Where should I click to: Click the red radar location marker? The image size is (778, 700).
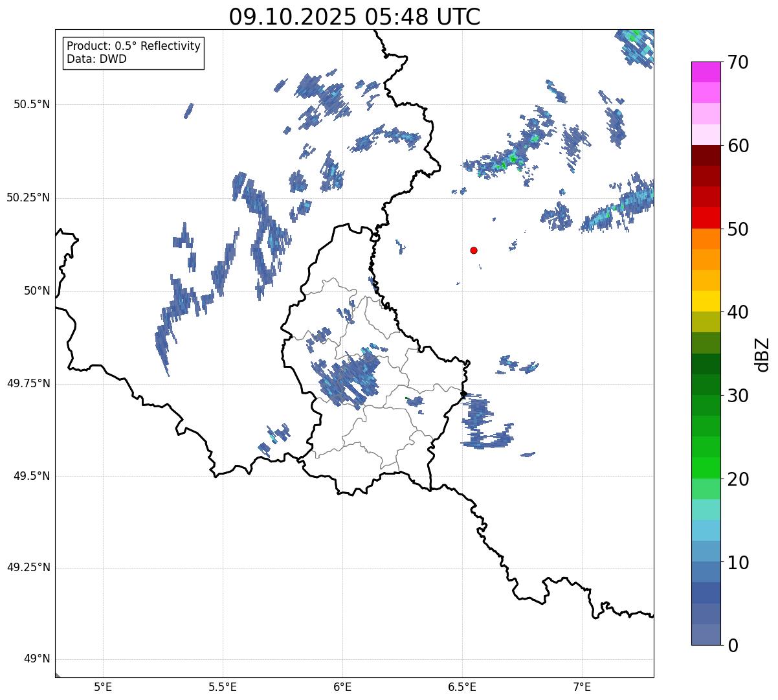tap(474, 250)
